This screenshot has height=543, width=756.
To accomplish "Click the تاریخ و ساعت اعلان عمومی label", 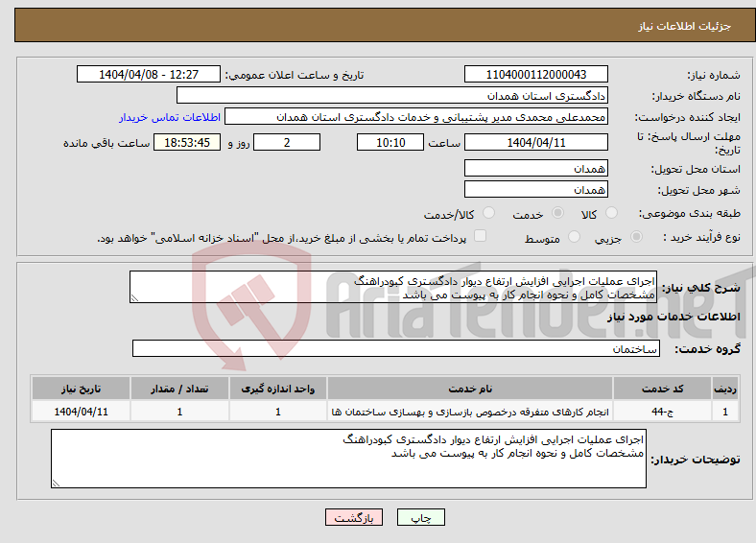I will (295, 75).
